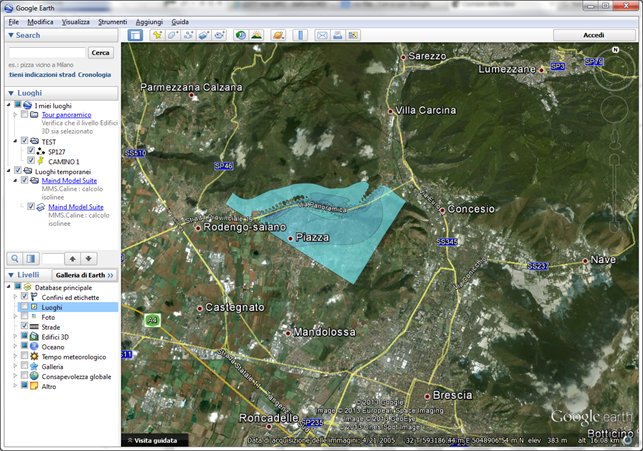Click the Oceano globe icon
The image size is (643, 451).
[x=34, y=347]
